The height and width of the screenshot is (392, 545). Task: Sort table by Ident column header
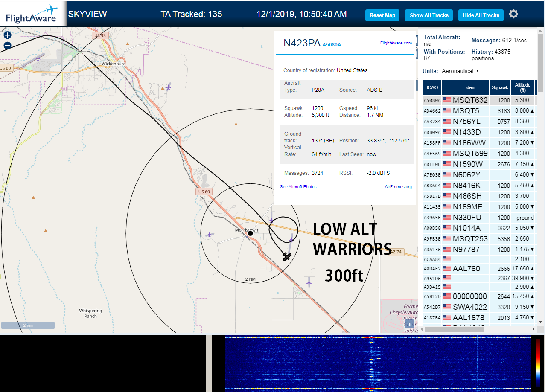470,87
